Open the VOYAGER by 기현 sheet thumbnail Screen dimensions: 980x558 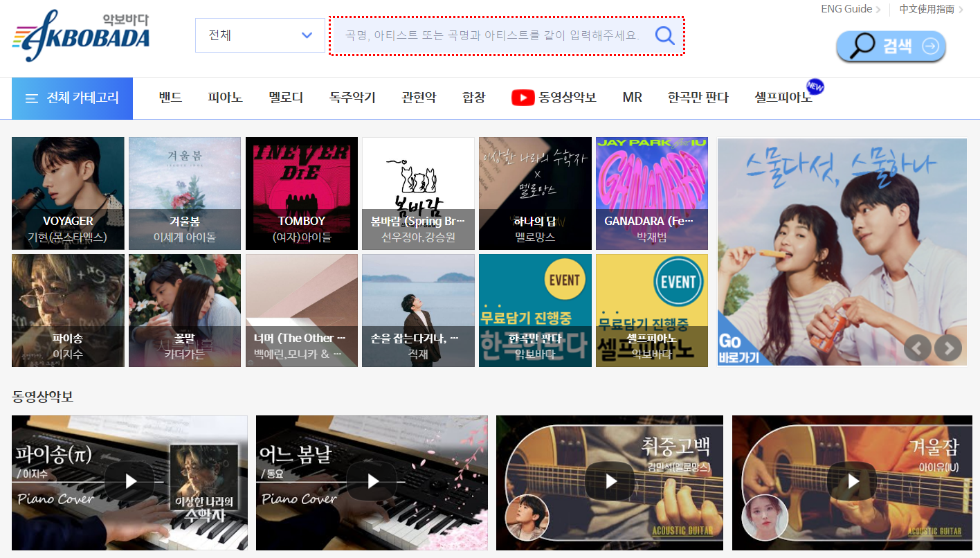pyautogui.click(x=68, y=193)
